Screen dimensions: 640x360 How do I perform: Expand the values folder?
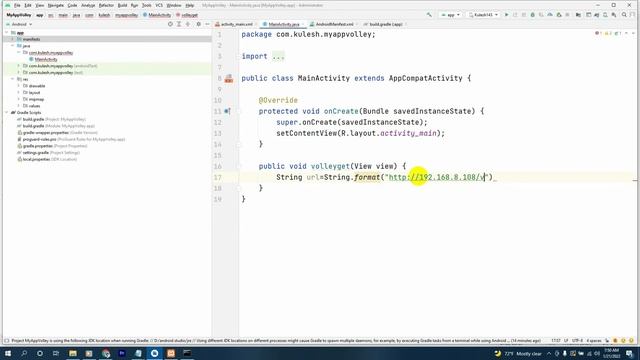19,106
